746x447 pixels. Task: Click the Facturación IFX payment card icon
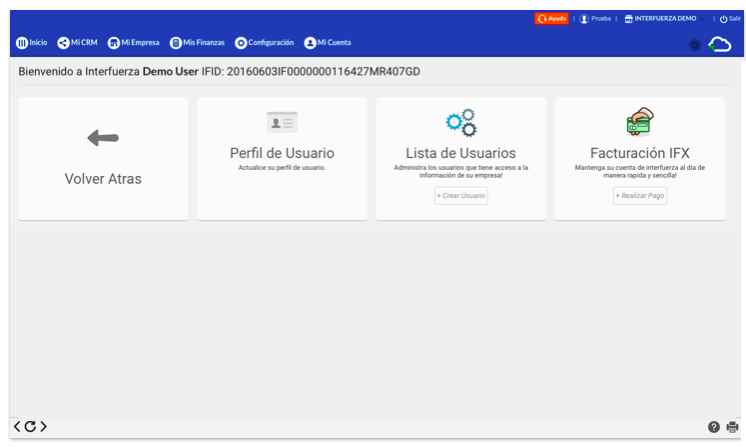click(x=640, y=122)
